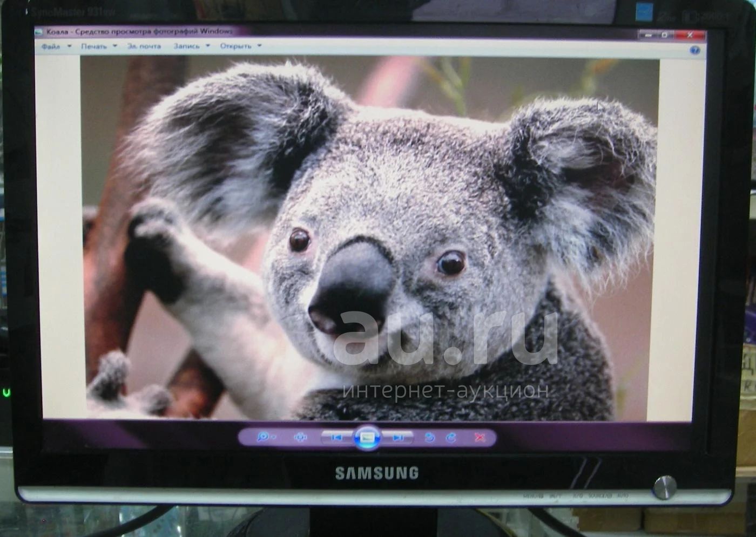Expand the Печать dropdown arrow
This screenshot has width=756, height=537.
click(x=115, y=46)
